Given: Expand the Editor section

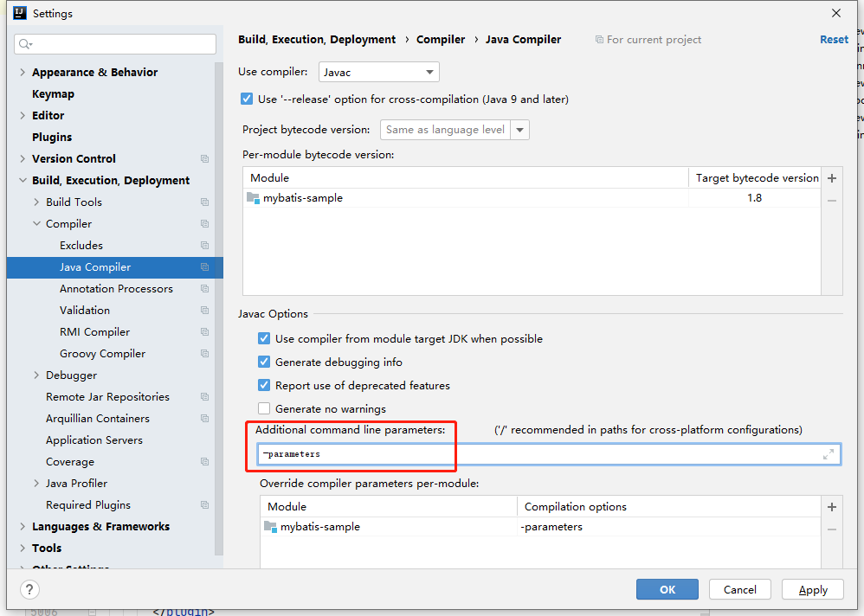Looking at the screenshot, I should coord(23,116).
